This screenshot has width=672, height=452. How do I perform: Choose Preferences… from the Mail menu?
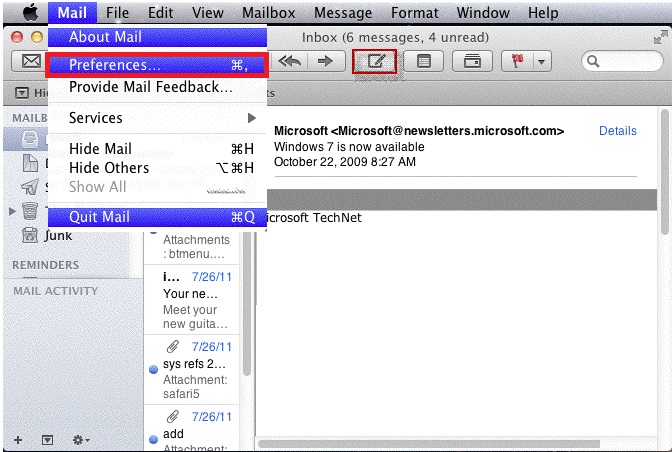click(x=157, y=65)
